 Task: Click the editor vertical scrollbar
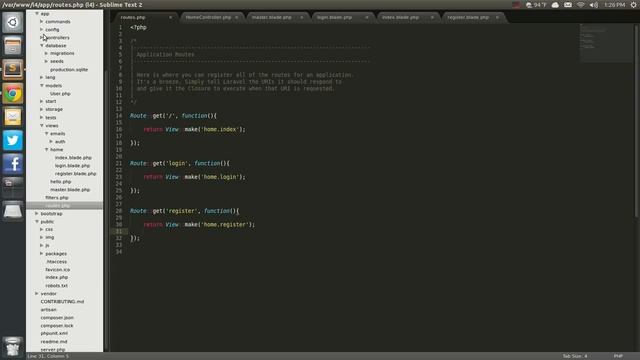636,120
